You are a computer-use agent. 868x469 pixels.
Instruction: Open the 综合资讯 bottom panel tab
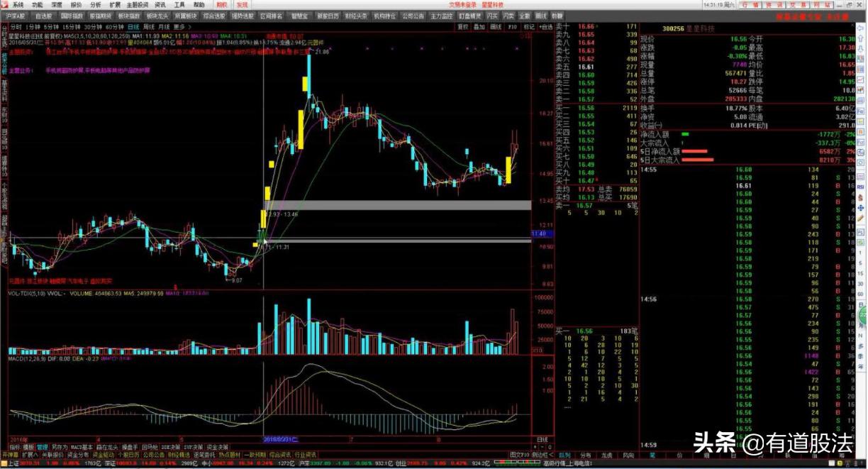click(281, 454)
